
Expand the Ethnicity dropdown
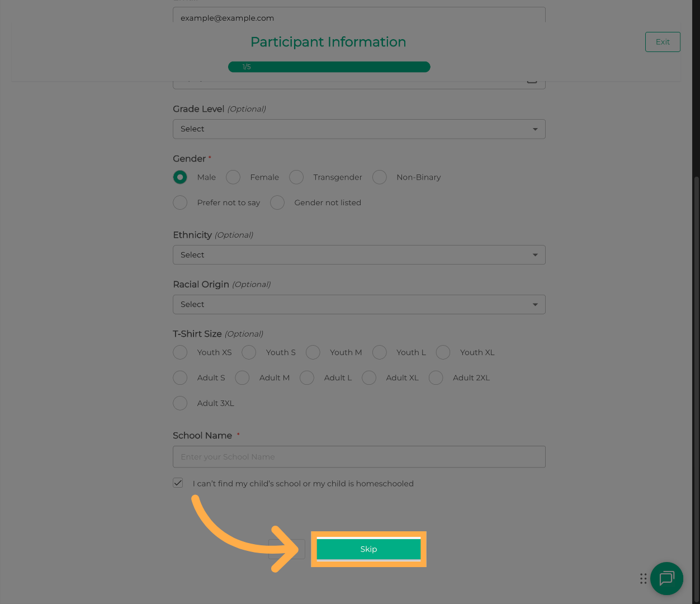tap(359, 255)
